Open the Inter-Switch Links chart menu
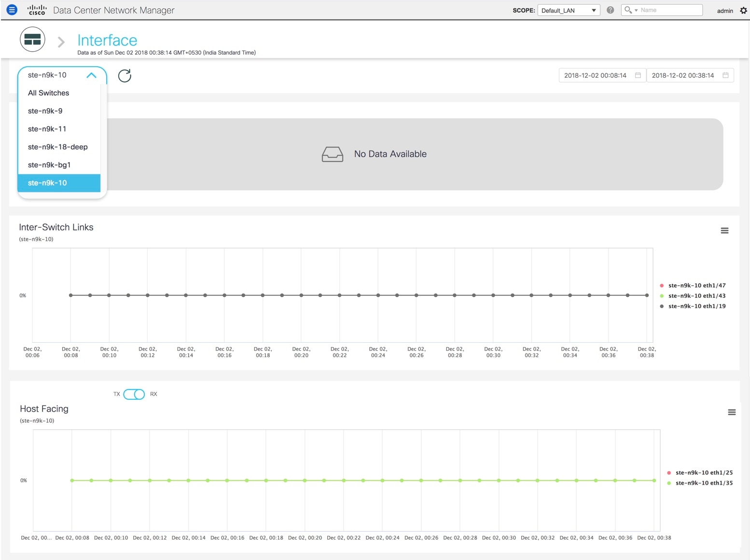Viewport: 750px width, 560px height. (724, 231)
